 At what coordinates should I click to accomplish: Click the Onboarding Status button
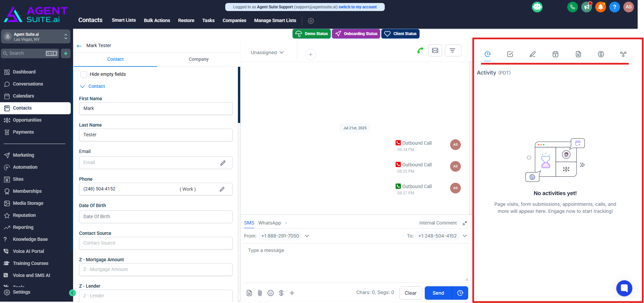coord(356,34)
